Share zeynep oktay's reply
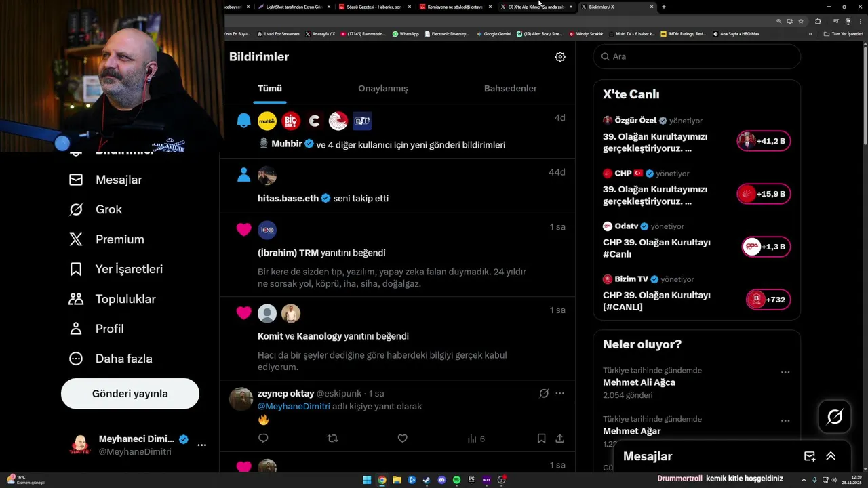 (x=559, y=439)
